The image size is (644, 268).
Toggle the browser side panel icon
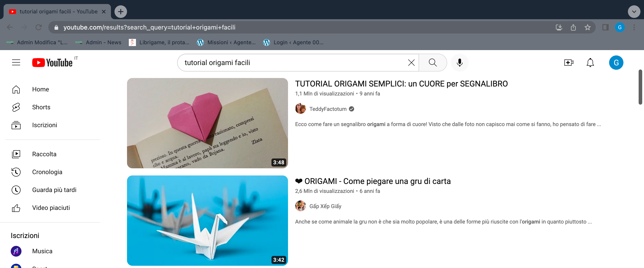pos(605,27)
